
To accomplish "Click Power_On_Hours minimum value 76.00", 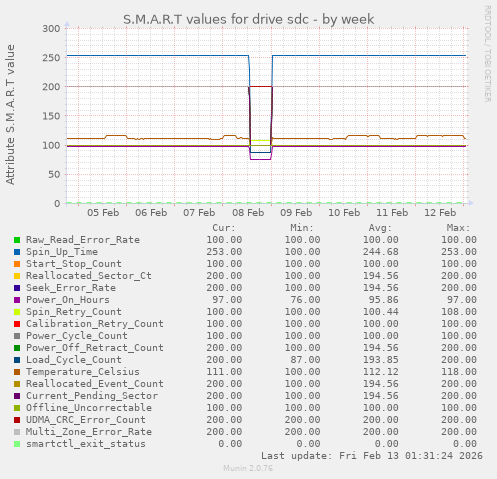I will pos(305,300).
